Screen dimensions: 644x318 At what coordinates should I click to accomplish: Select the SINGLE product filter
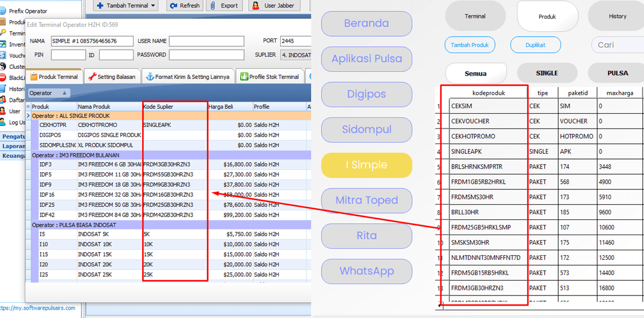[x=546, y=73]
